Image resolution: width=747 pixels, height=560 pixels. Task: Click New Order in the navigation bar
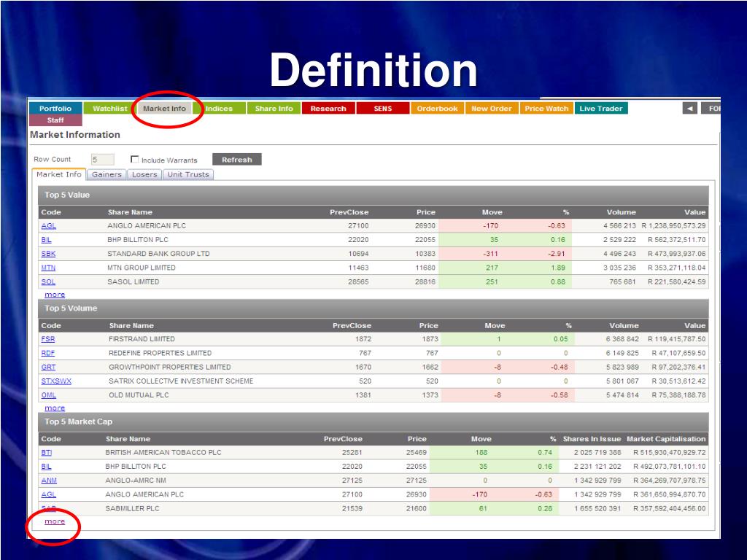pyautogui.click(x=492, y=109)
